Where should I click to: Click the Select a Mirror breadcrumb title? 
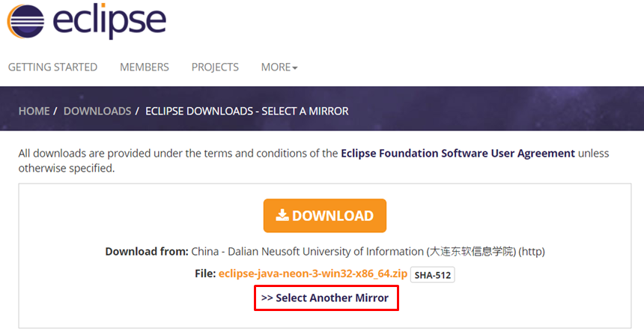point(246,111)
